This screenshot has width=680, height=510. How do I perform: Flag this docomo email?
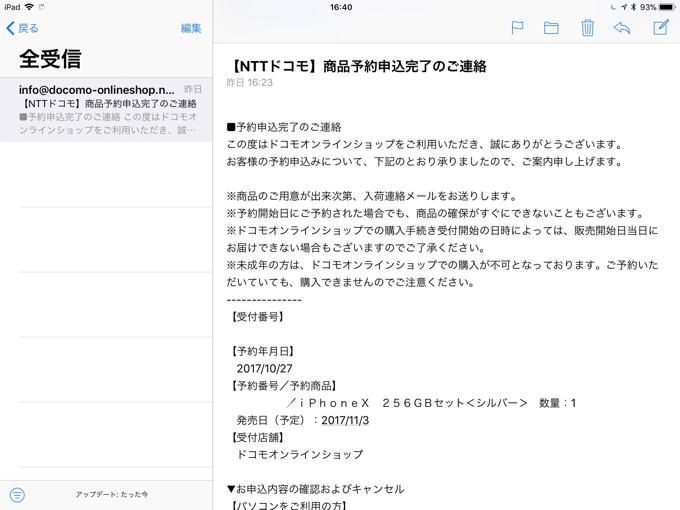(517, 28)
